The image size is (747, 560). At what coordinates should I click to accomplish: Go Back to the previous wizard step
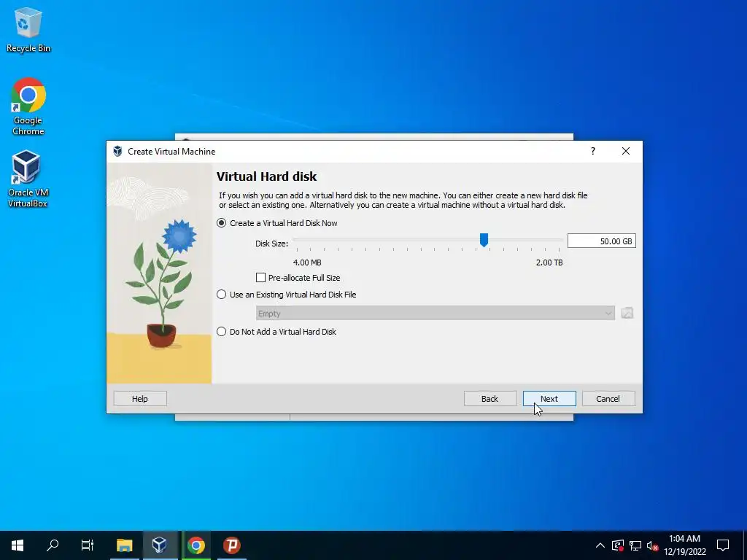489,399
